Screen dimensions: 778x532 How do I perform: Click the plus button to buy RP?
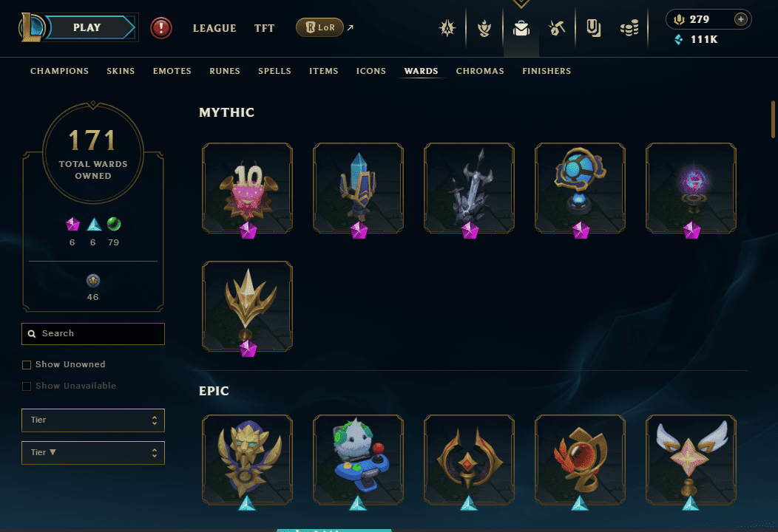point(740,19)
